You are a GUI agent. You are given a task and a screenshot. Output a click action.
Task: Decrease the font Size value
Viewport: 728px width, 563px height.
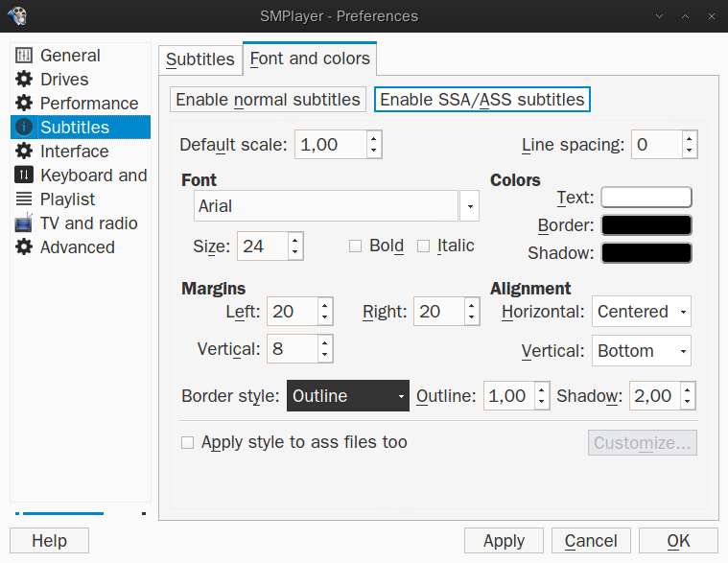(x=295, y=252)
